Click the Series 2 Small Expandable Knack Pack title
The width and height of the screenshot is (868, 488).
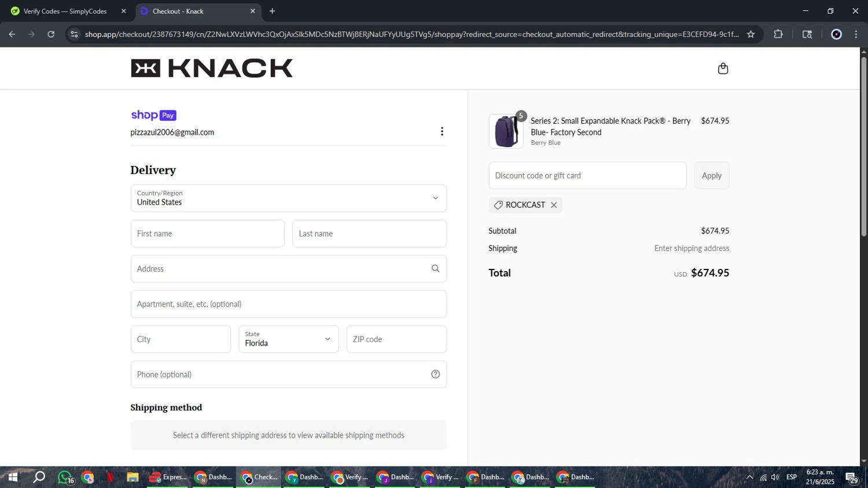tap(610, 127)
